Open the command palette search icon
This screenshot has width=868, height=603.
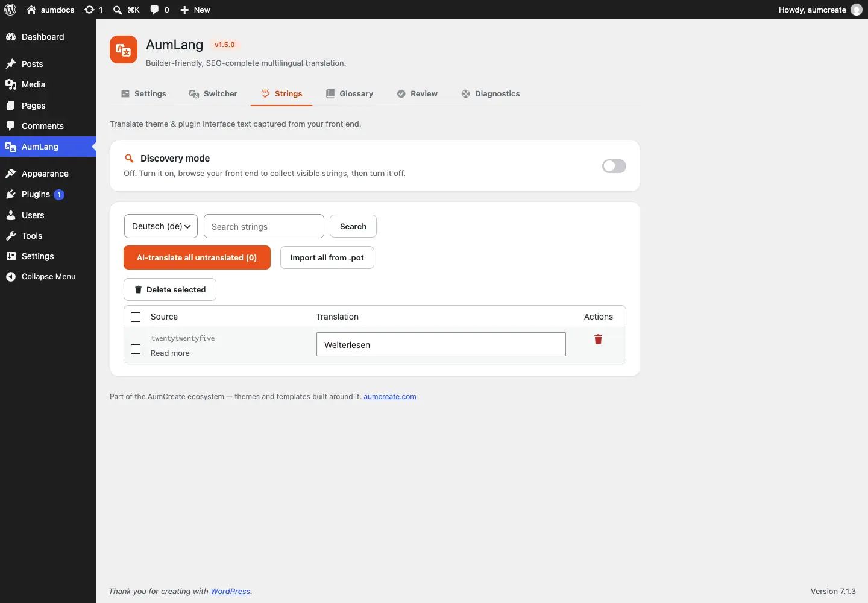tap(118, 10)
